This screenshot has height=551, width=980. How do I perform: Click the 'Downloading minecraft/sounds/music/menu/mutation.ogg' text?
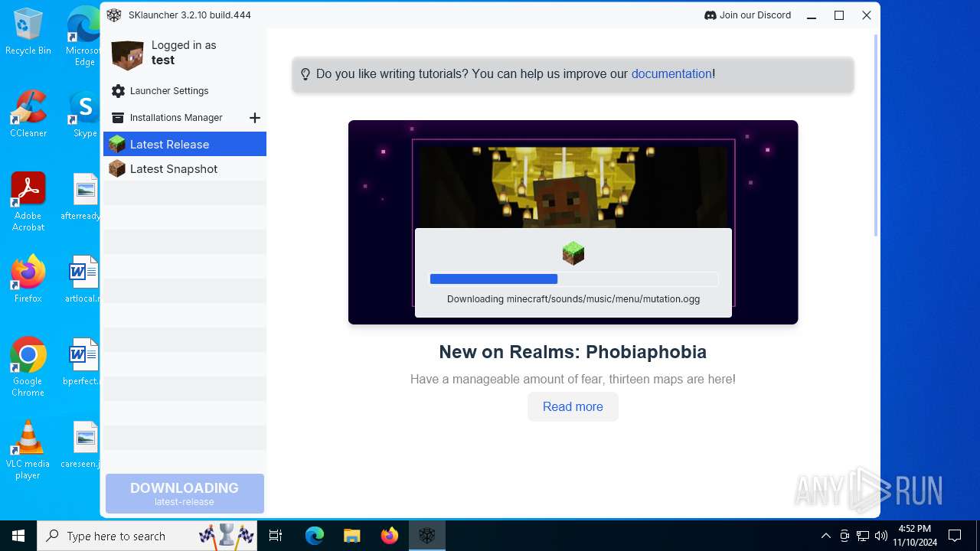click(573, 299)
